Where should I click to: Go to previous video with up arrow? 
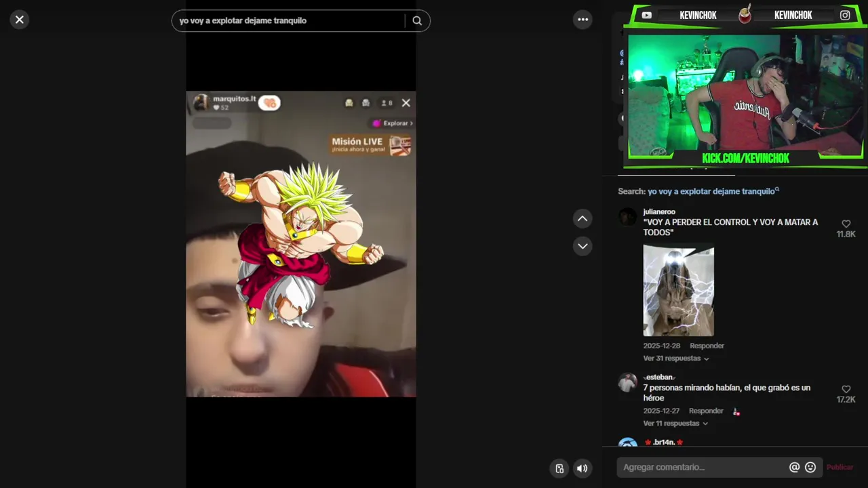[583, 218]
